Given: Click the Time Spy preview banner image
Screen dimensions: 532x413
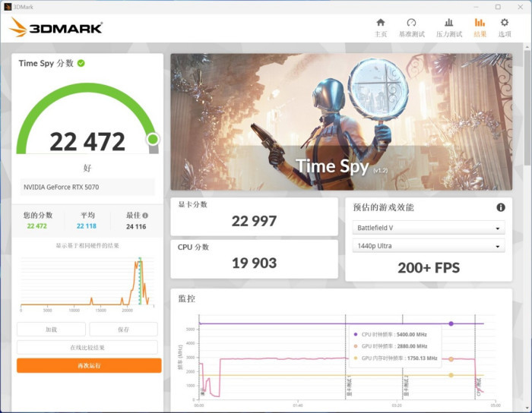Looking at the screenshot, I should tap(341, 122).
